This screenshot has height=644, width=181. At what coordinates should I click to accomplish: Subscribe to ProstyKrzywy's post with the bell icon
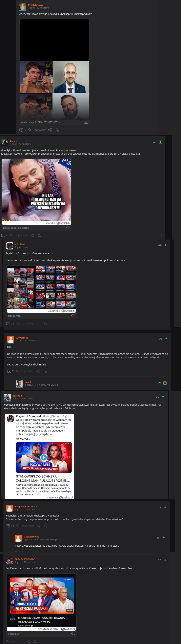57,130
